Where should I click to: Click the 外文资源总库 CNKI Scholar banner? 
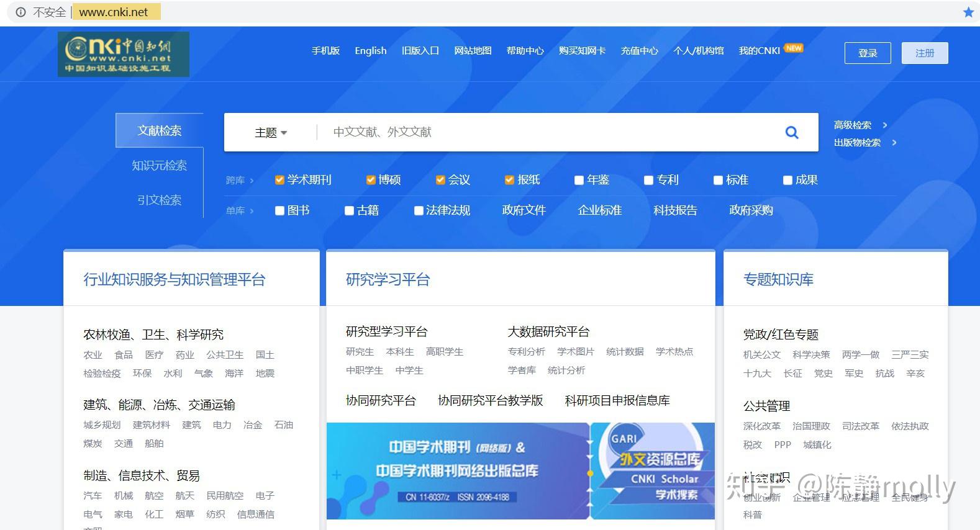(x=653, y=471)
